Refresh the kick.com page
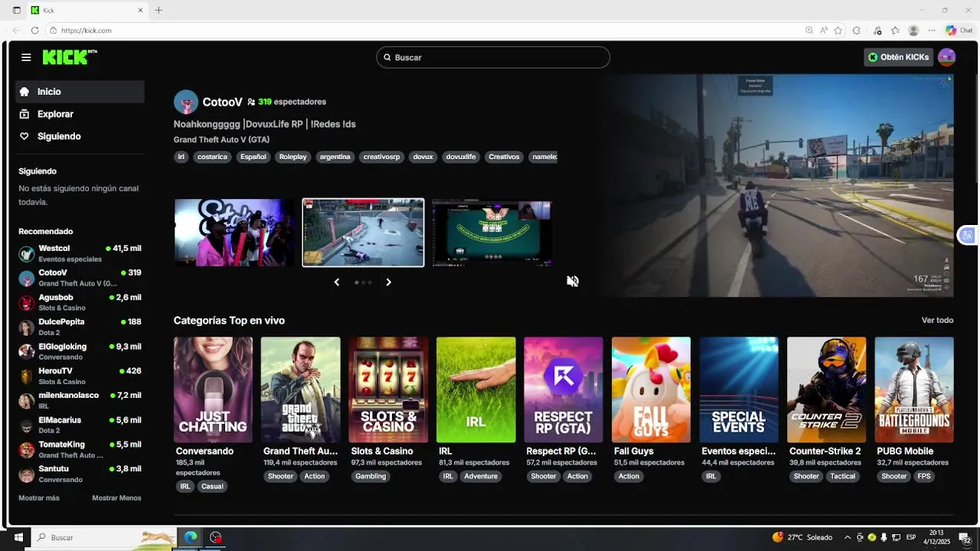The width and height of the screenshot is (980, 551). click(x=34, y=31)
